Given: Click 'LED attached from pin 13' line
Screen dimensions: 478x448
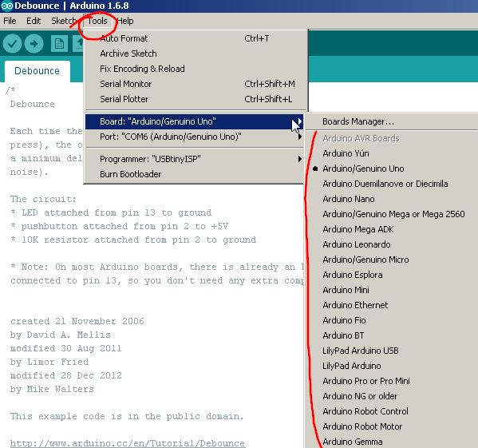Looking at the screenshot, I should pyautogui.click(x=111, y=212).
